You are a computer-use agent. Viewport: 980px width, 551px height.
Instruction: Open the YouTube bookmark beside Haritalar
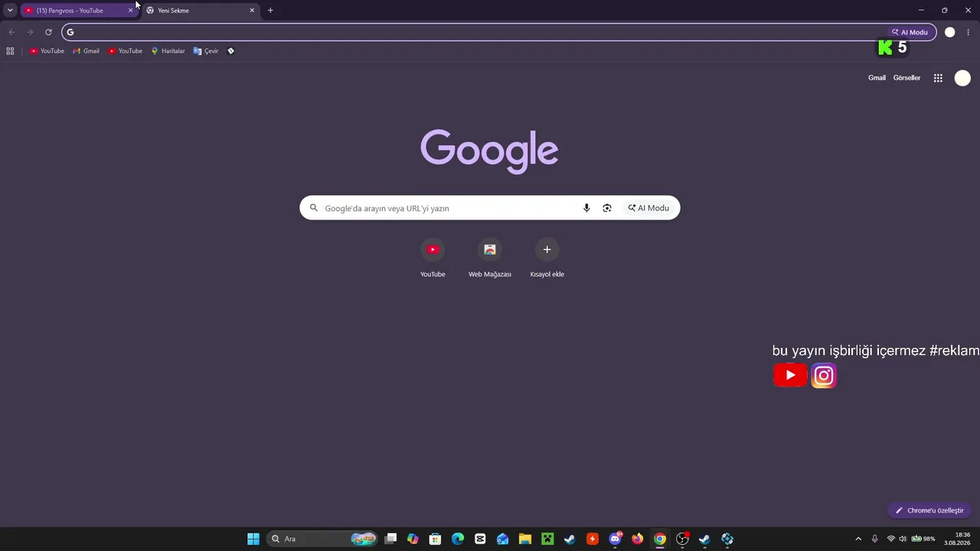[126, 51]
